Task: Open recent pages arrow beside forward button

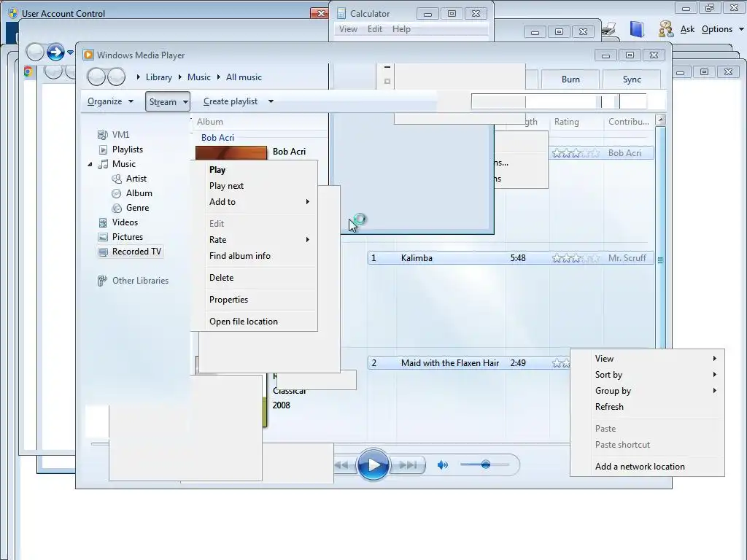Action: click(70, 52)
